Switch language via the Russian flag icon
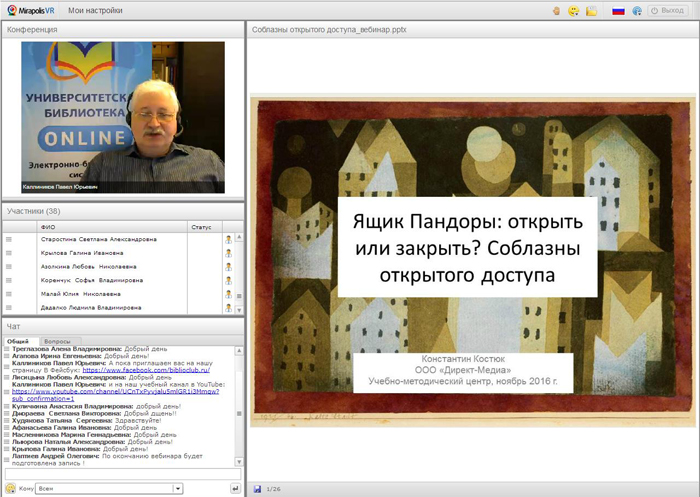Image resolution: width=700 pixels, height=497 pixels. point(618,11)
